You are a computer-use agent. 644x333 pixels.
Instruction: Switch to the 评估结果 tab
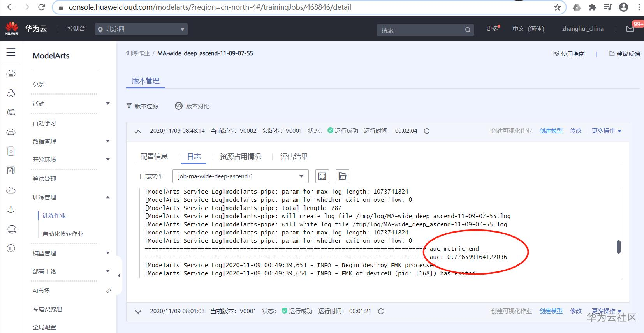[294, 157]
